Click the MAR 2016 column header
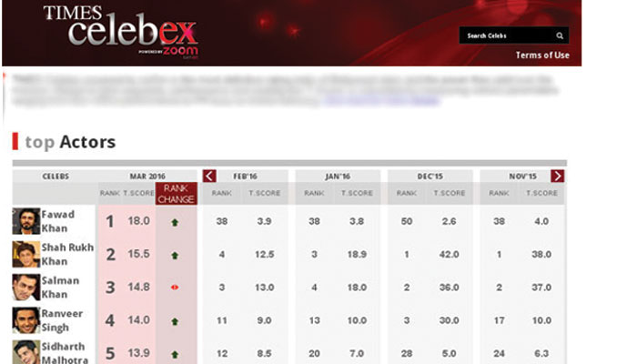This screenshot has height=364, width=637. (x=146, y=176)
